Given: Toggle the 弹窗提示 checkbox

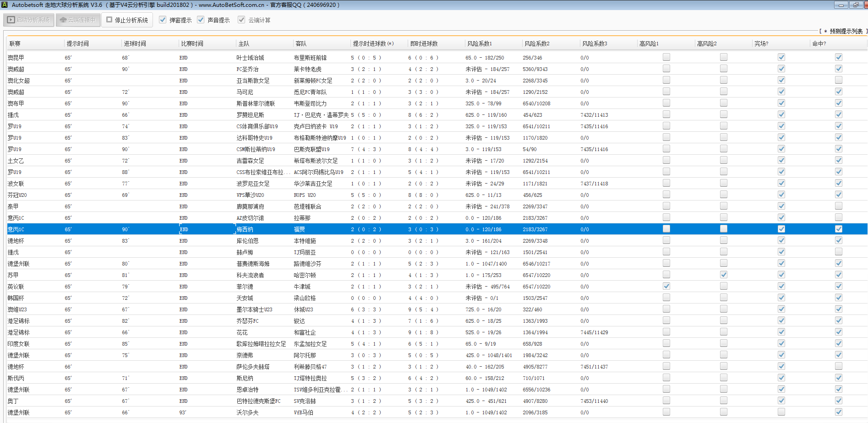Looking at the screenshot, I should (x=163, y=20).
